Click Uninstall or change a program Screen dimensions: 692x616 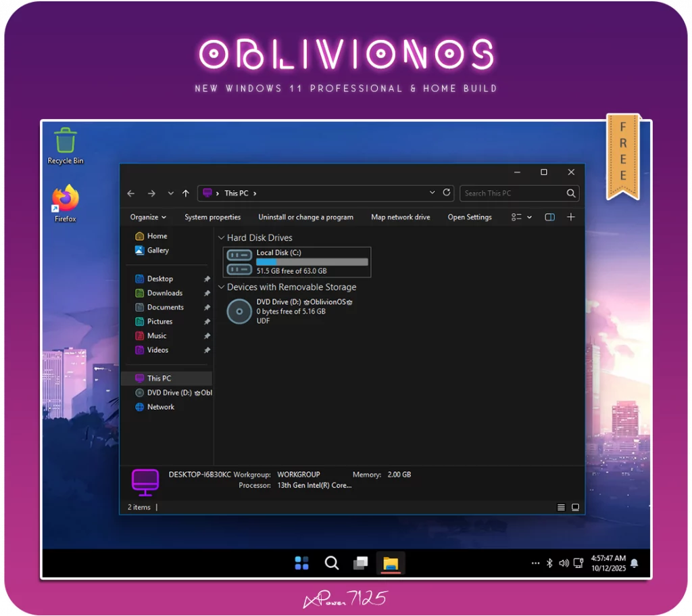(x=306, y=217)
